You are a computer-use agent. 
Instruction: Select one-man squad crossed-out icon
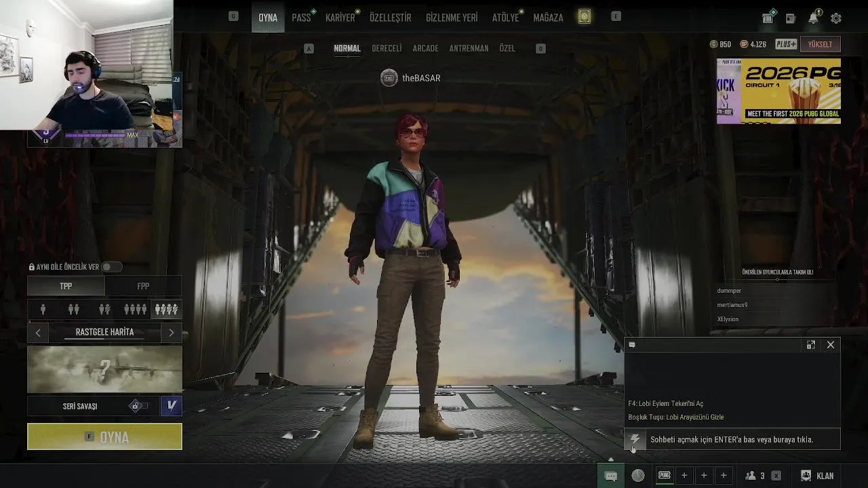[x=166, y=309]
